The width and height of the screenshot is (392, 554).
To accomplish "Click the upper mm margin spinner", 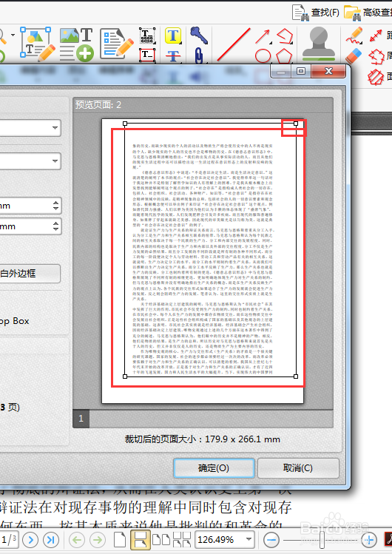I will tap(55, 206).
